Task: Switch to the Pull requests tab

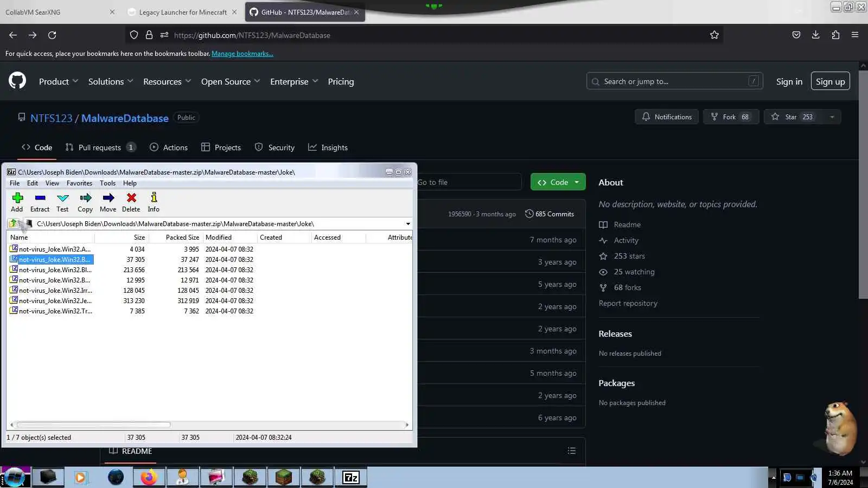Action: pyautogui.click(x=100, y=147)
